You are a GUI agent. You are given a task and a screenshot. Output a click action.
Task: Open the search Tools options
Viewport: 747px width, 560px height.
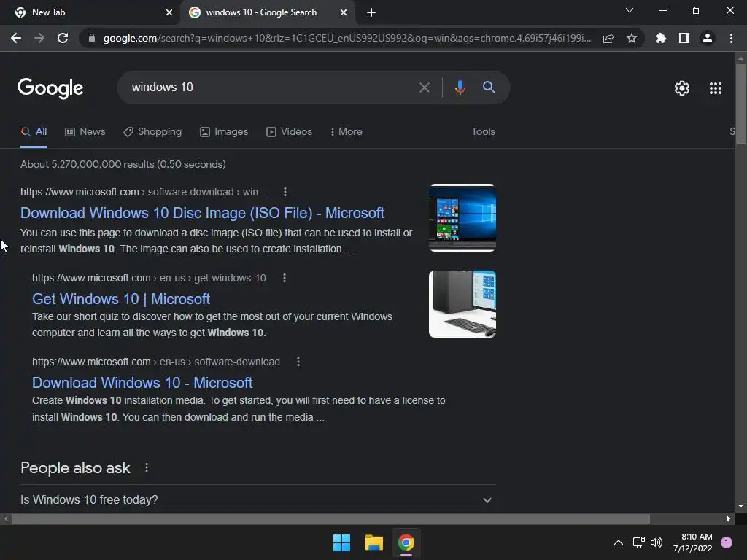click(x=483, y=131)
